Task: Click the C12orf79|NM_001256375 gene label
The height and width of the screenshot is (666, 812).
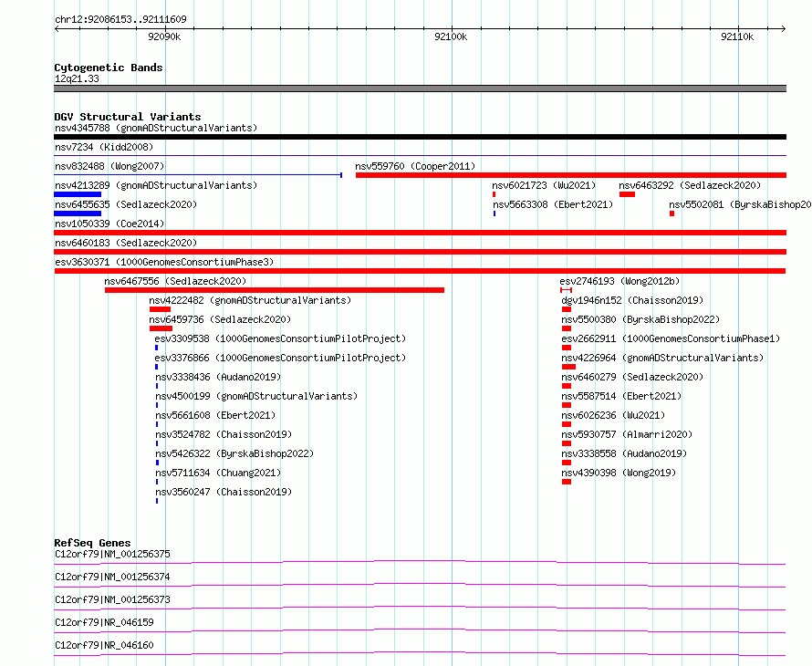Action: (112, 554)
